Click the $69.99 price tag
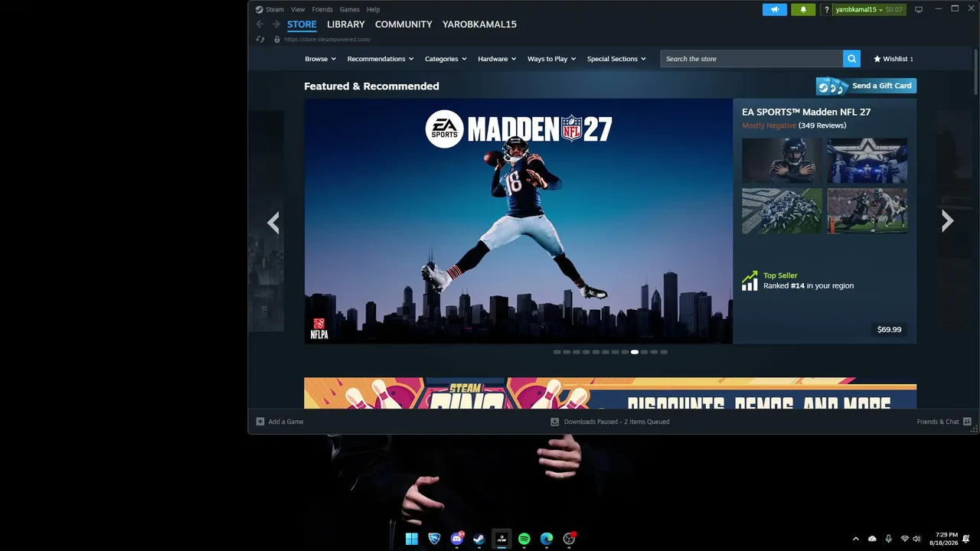The height and width of the screenshot is (551, 980). pyautogui.click(x=889, y=330)
